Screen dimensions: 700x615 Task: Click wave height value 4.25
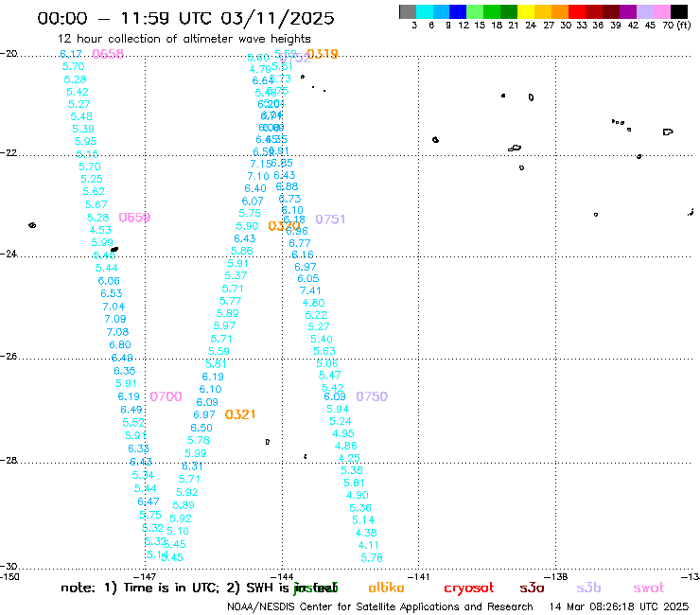(349, 458)
